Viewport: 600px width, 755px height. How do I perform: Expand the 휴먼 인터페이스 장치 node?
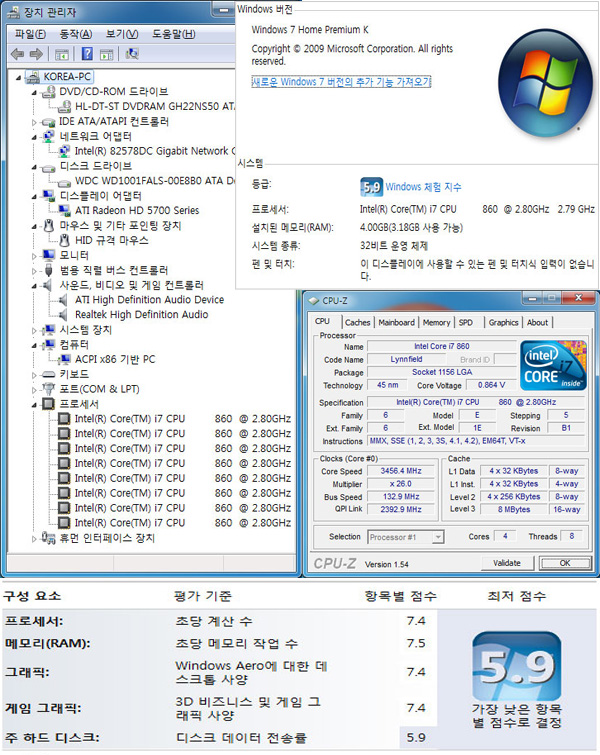point(34,538)
